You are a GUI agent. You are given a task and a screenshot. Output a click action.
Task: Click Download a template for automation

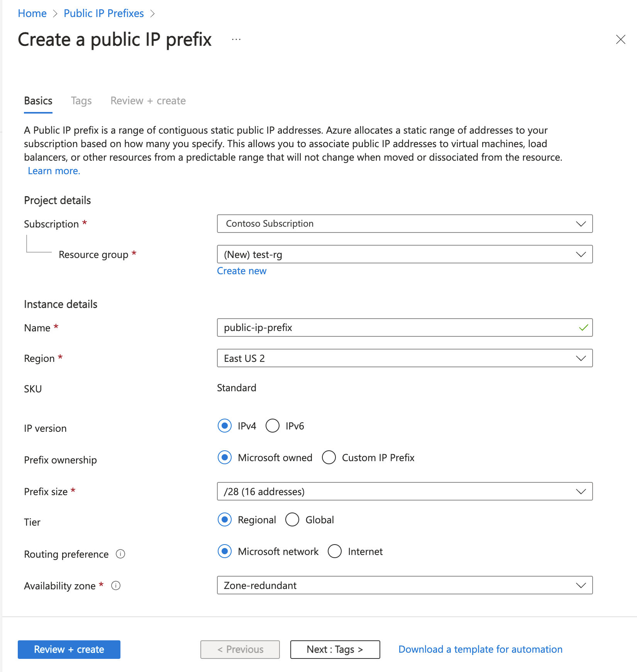[480, 649]
